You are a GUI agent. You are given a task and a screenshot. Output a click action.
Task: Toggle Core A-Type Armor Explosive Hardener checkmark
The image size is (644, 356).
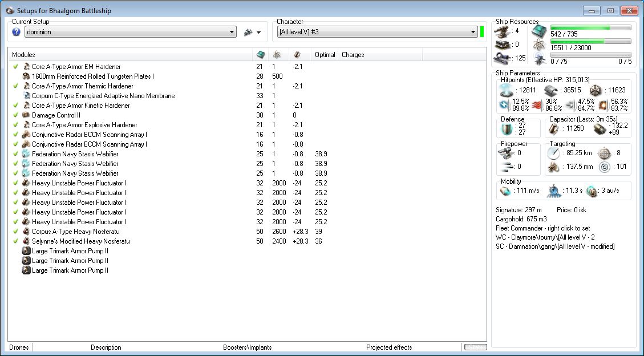pyautogui.click(x=15, y=125)
